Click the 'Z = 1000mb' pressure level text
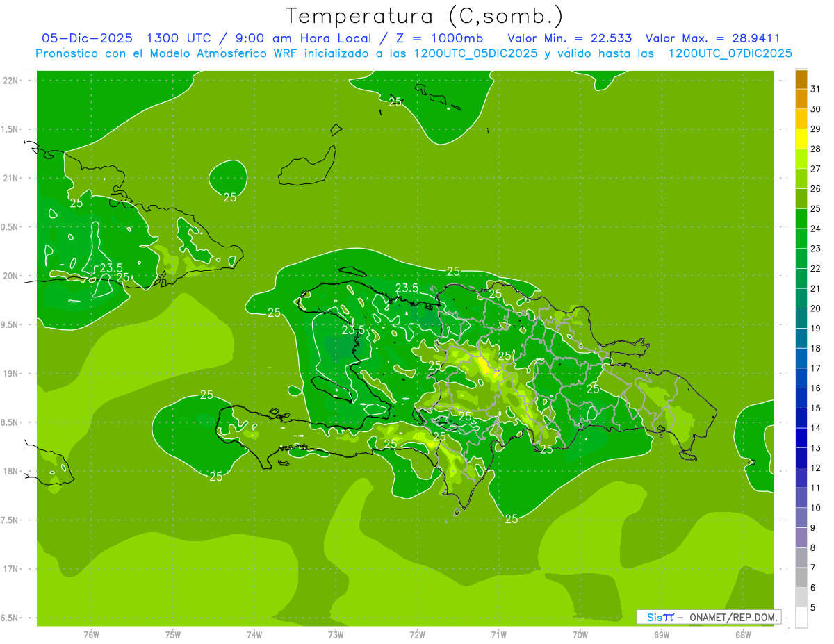Viewport: 834px width, 644px height. click(x=440, y=38)
